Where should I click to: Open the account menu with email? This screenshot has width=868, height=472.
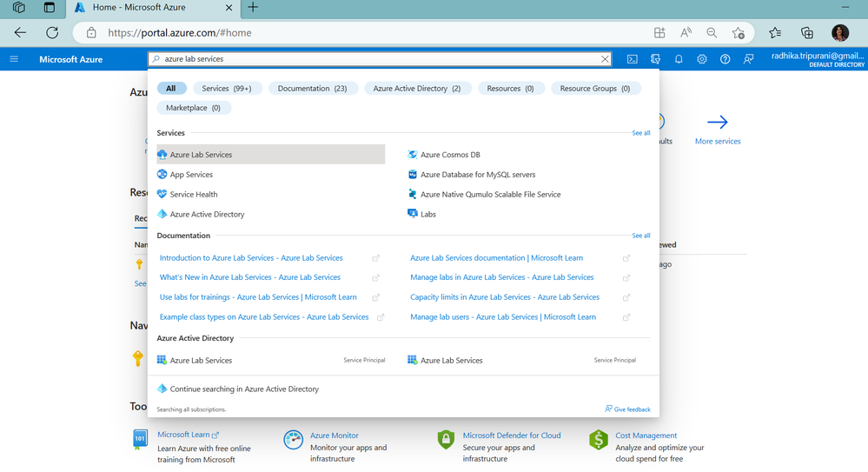pyautogui.click(x=818, y=59)
